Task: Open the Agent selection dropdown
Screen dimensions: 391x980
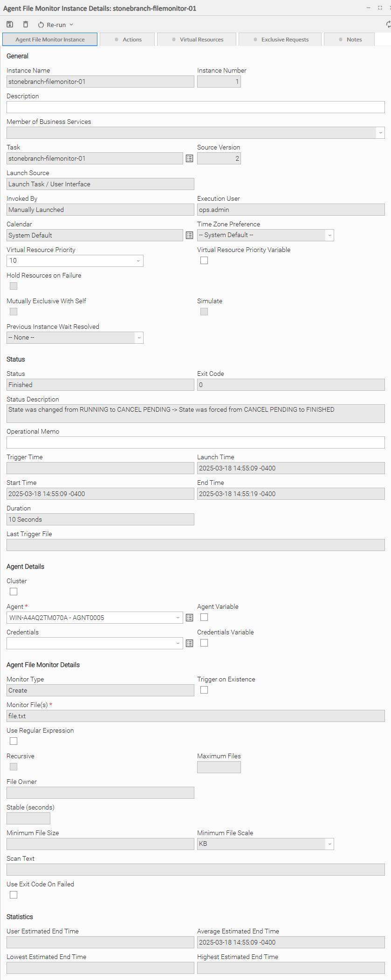Action: 94,618
